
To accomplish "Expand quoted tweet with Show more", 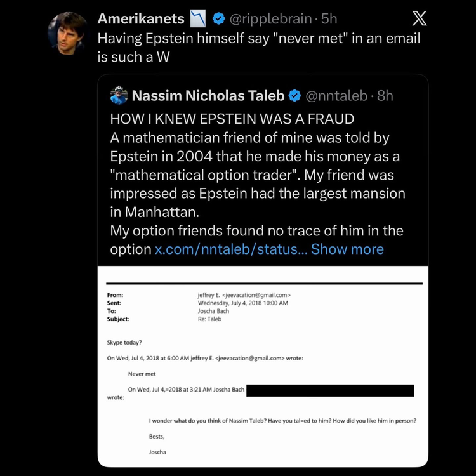I will point(347,249).
